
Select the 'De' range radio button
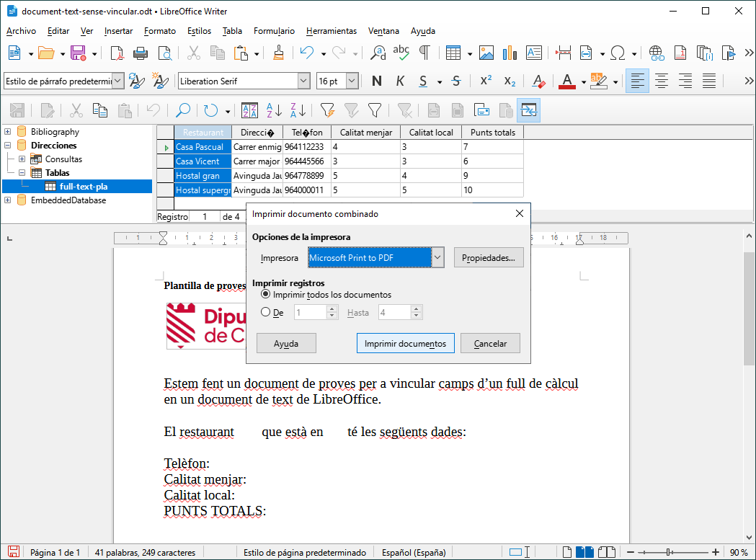pyautogui.click(x=265, y=312)
